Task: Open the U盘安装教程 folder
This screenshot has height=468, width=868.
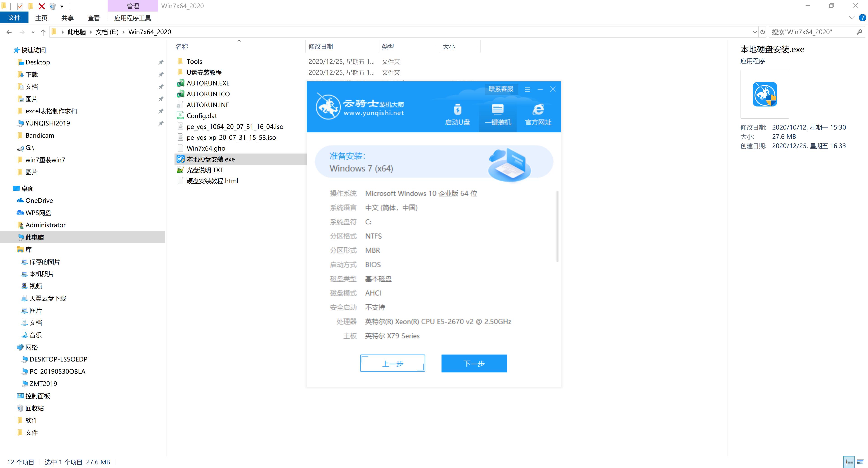Action: [205, 72]
